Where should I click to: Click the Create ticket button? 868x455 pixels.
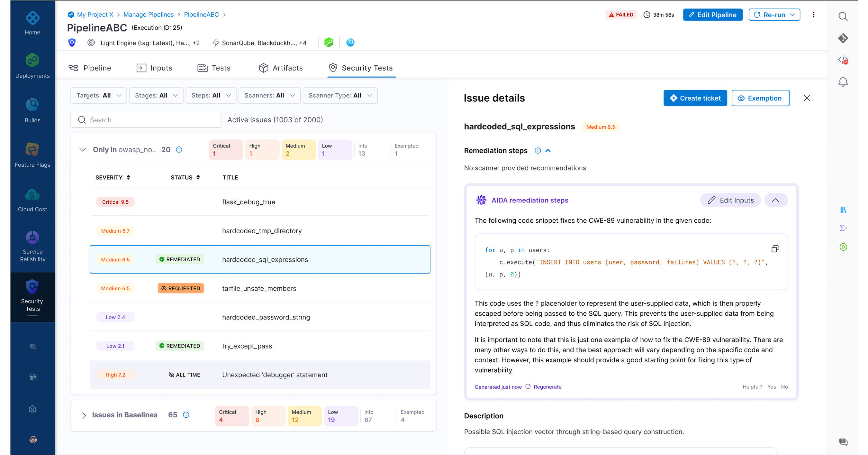[695, 98]
